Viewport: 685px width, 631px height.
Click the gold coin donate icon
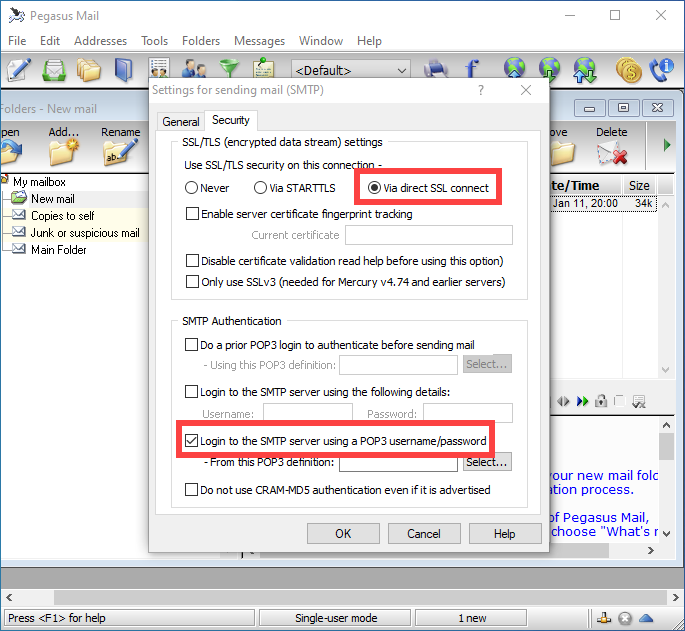pyautogui.click(x=629, y=70)
